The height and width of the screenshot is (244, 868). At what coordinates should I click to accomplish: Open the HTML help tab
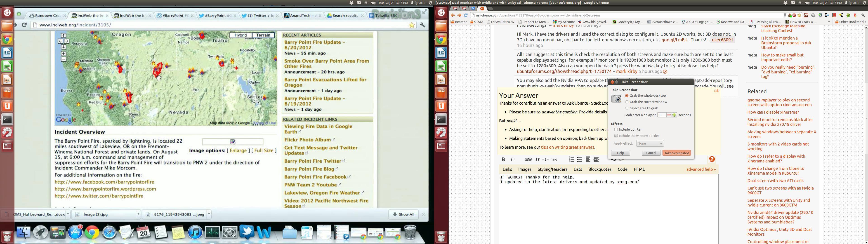tap(639, 169)
